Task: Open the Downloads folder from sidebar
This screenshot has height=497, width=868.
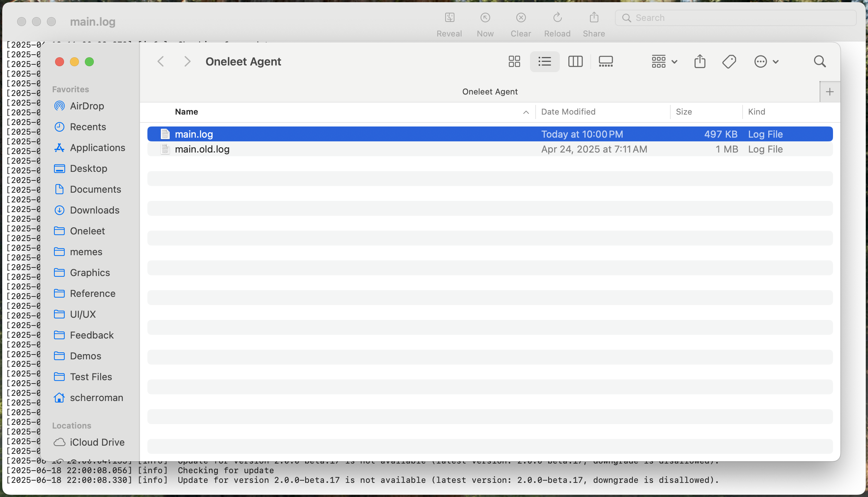Action: 95,210
